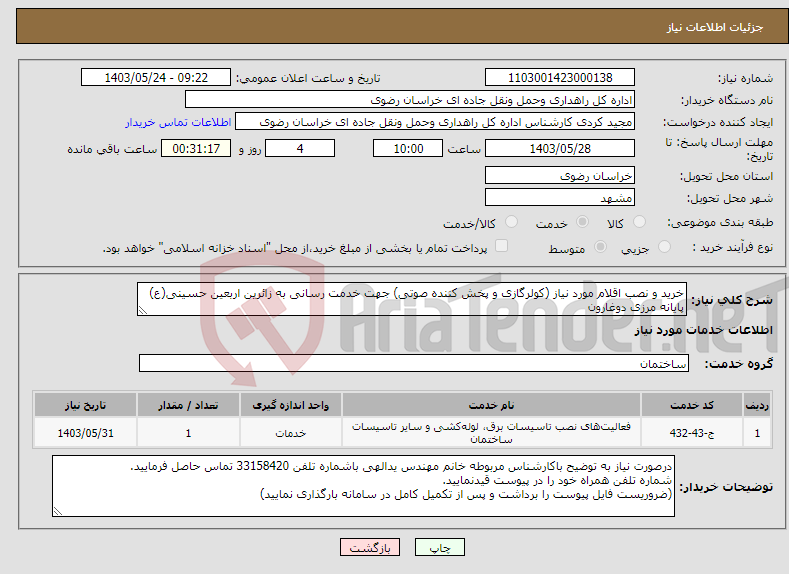
Task: Click the جزئیات اطلاعات نیاز page header
Action: point(715,27)
